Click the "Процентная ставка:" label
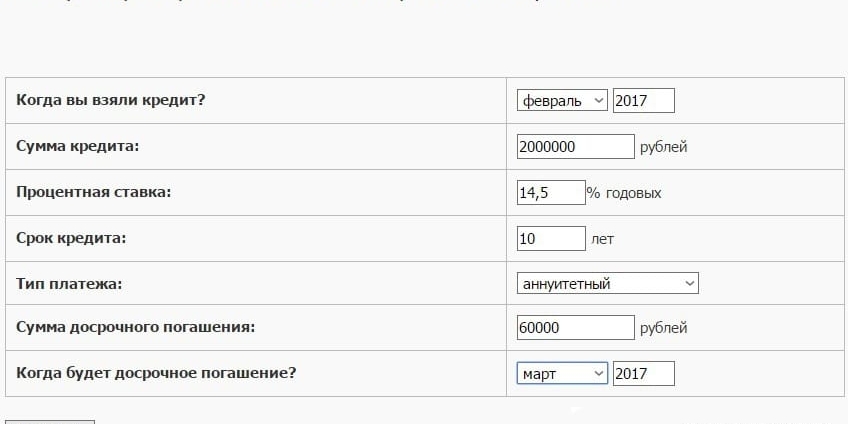This screenshot has width=848, height=424. [94, 192]
